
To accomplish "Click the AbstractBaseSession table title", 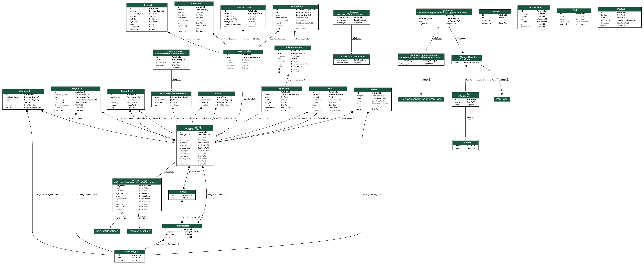I will 351,57.
